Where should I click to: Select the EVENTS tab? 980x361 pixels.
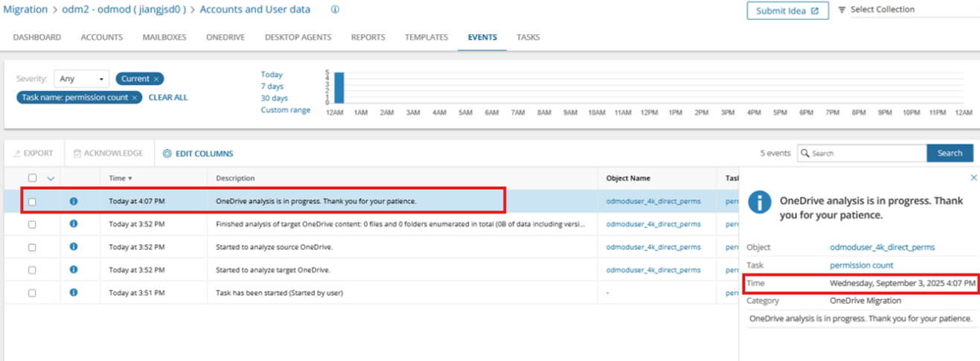point(482,37)
